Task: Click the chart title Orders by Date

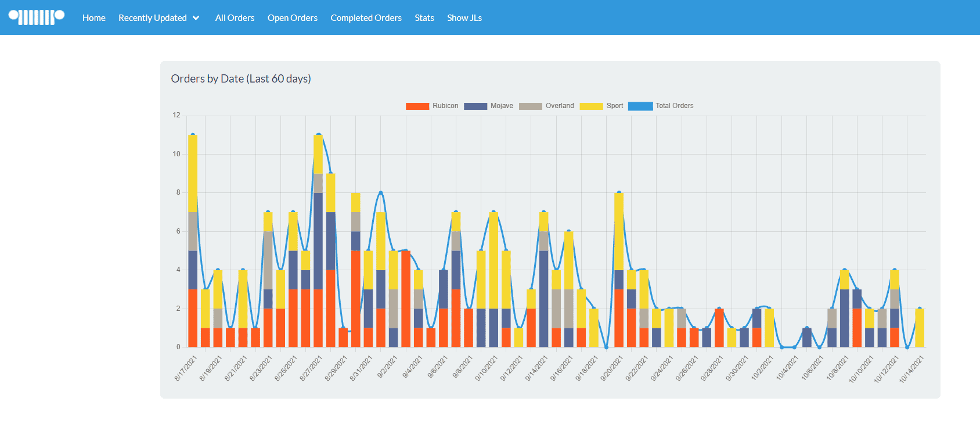Action: tap(241, 78)
